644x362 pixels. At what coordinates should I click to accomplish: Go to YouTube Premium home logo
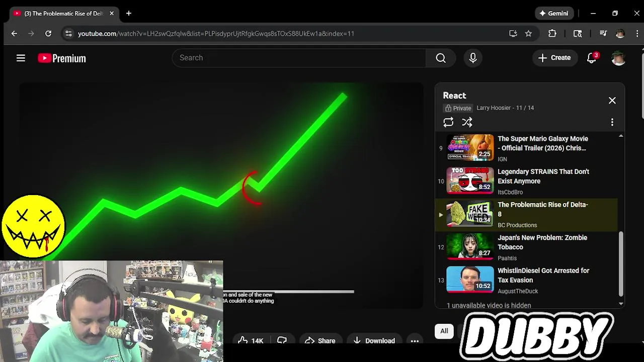click(62, 58)
